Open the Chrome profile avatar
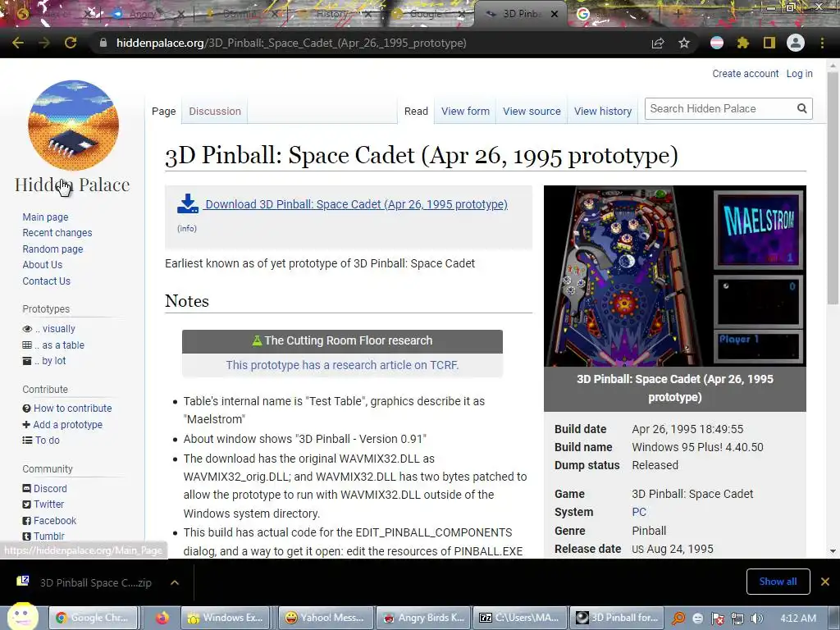The height and width of the screenshot is (630, 840). 796,43
